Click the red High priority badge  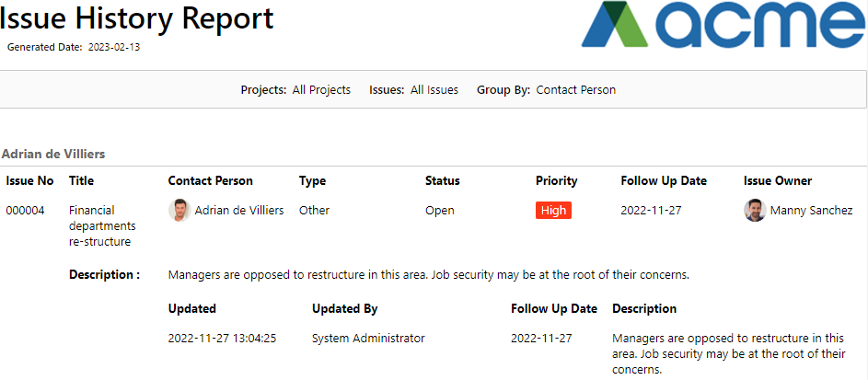(x=553, y=211)
